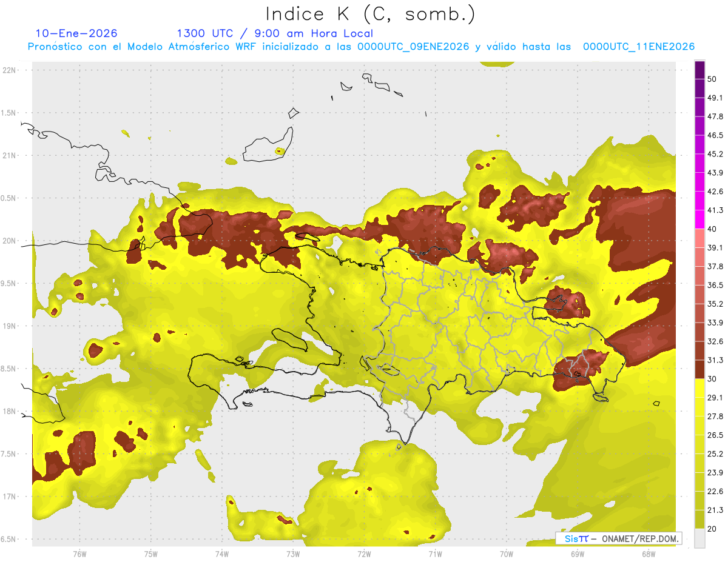Click the "40" color scale value

tap(712, 229)
